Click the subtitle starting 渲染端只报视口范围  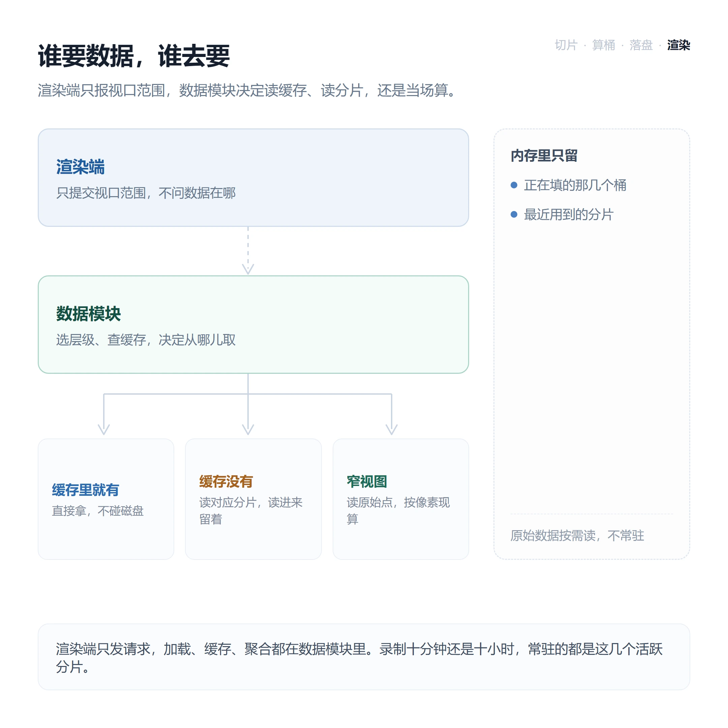point(247,90)
